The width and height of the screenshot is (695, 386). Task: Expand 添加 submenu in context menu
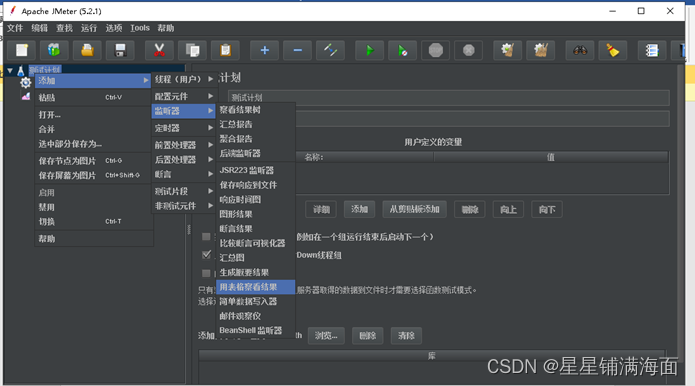93,81
